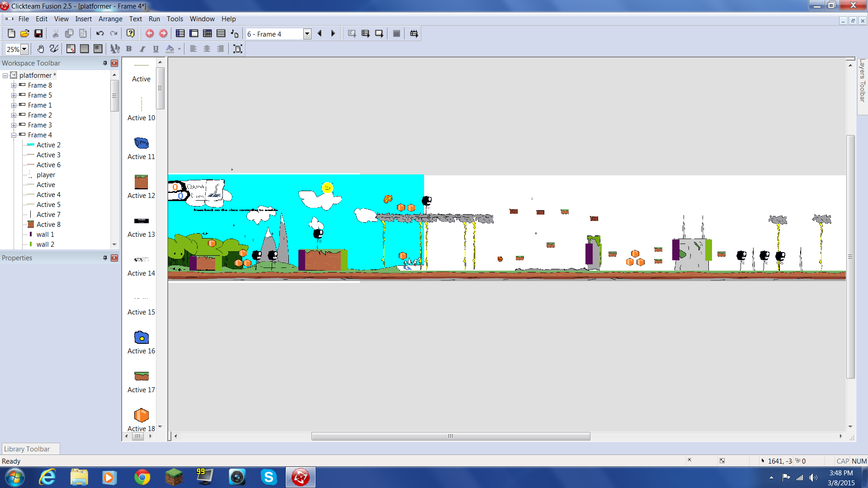Toggle snap to grid
868x488 pixels.
[98, 49]
